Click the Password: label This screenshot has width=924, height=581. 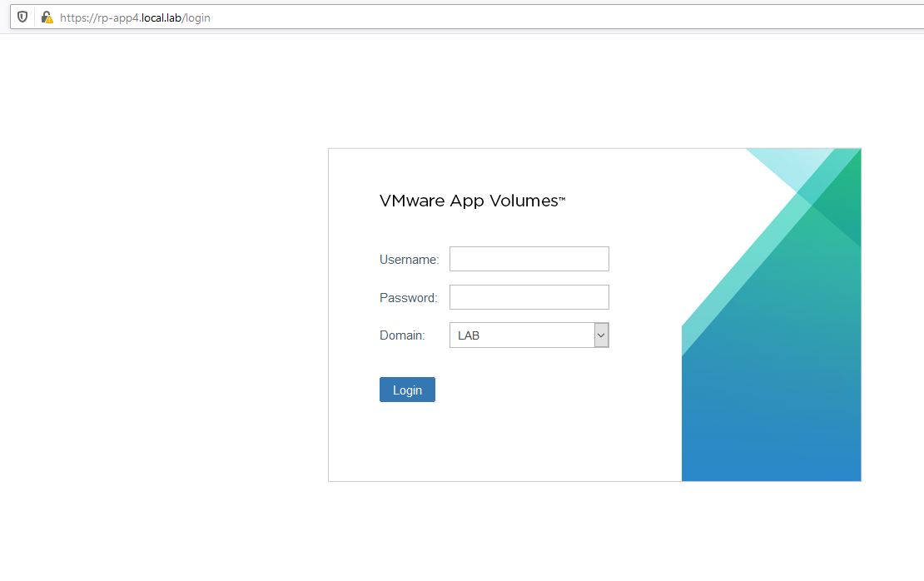[409, 297]
